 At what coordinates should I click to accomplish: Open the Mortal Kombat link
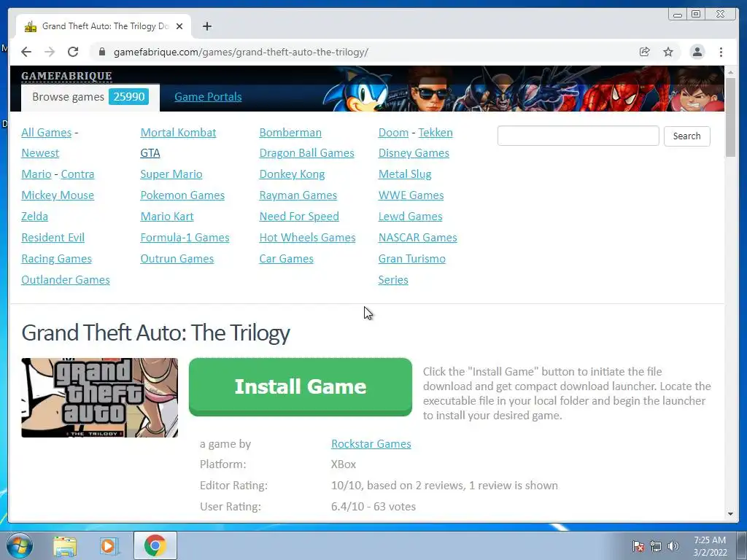[178, 133]
